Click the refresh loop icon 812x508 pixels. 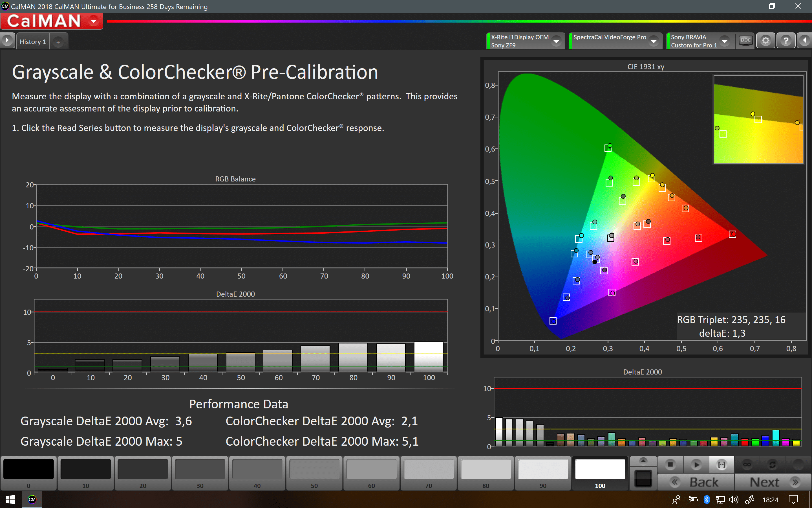coord(773,465)
